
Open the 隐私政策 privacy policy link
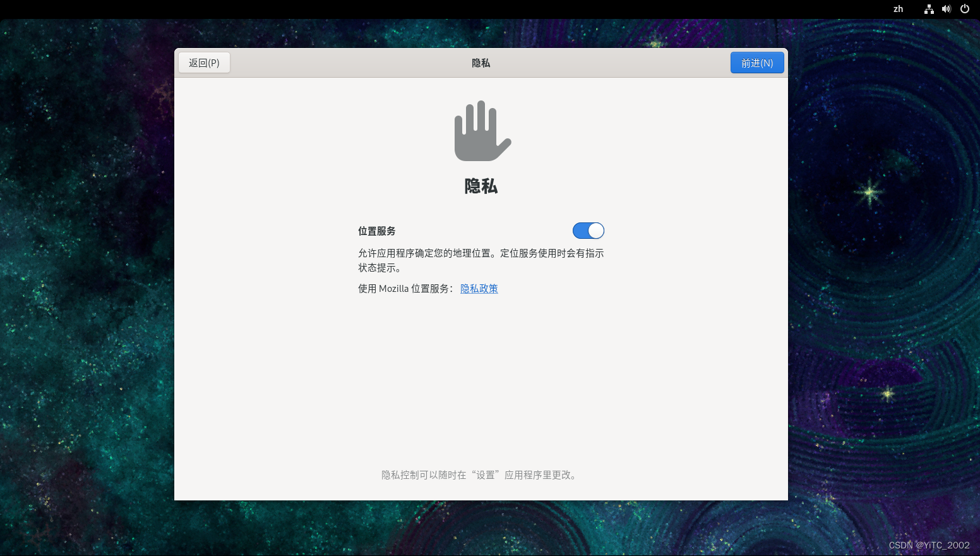(x=479, y=289)
